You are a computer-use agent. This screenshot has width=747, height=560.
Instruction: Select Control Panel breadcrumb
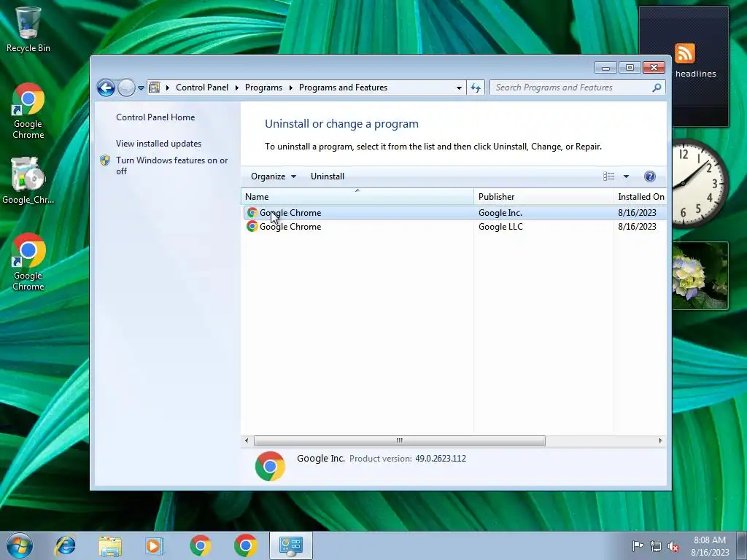tap(202, 87)
